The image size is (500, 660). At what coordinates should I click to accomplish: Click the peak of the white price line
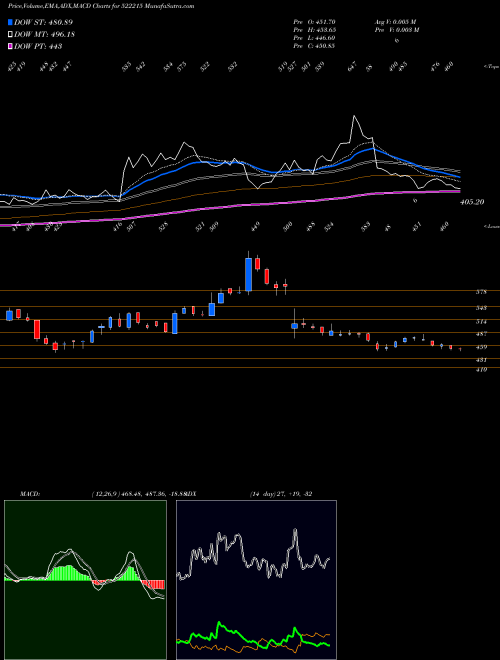[x=354, y=116]
